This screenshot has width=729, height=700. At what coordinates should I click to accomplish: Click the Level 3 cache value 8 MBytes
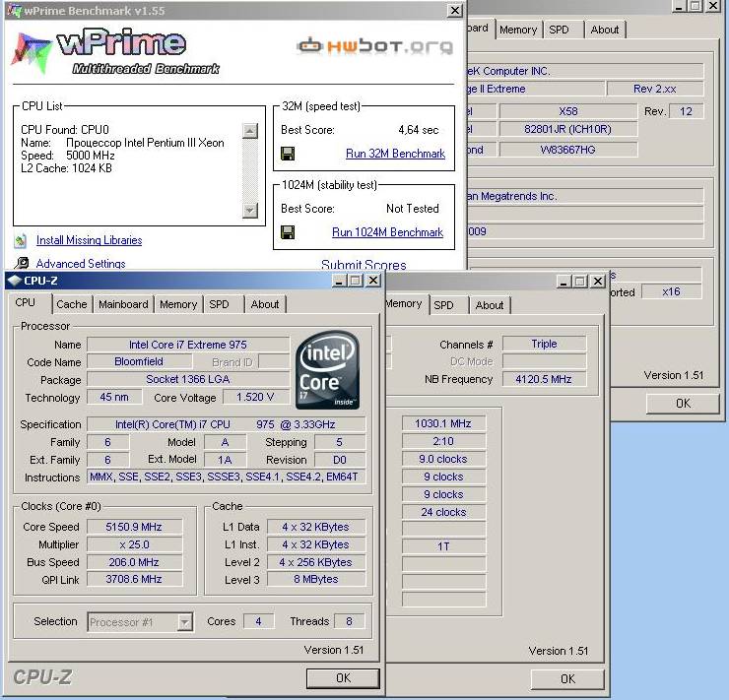315,579
